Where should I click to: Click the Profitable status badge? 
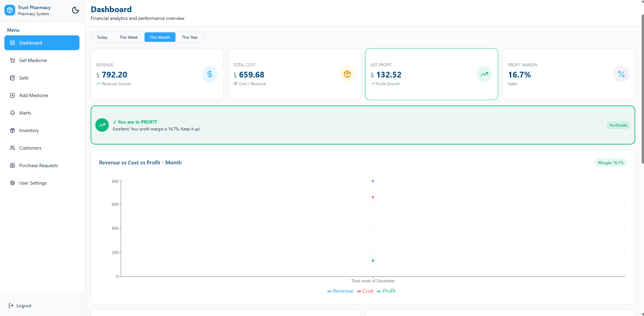(618, 125)
